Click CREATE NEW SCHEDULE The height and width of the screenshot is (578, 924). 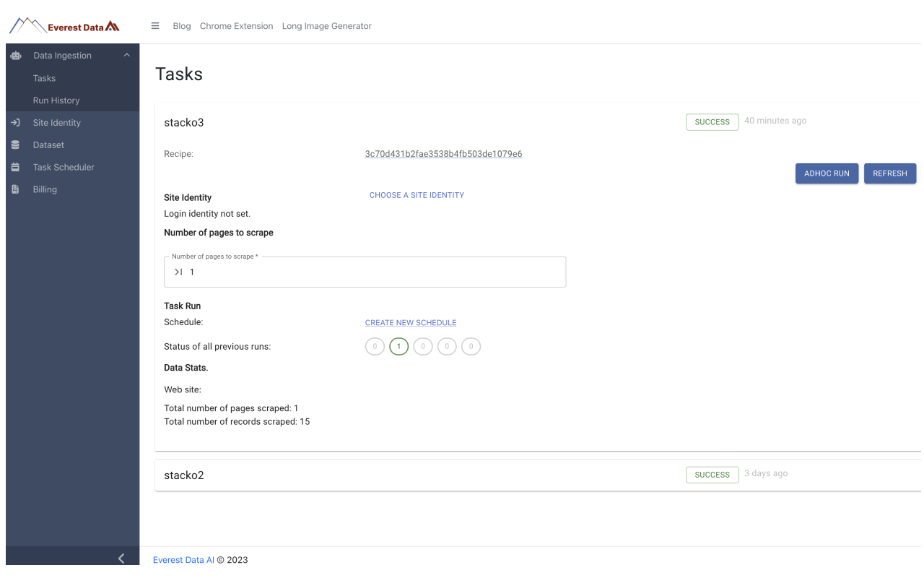tap(411, 322)
